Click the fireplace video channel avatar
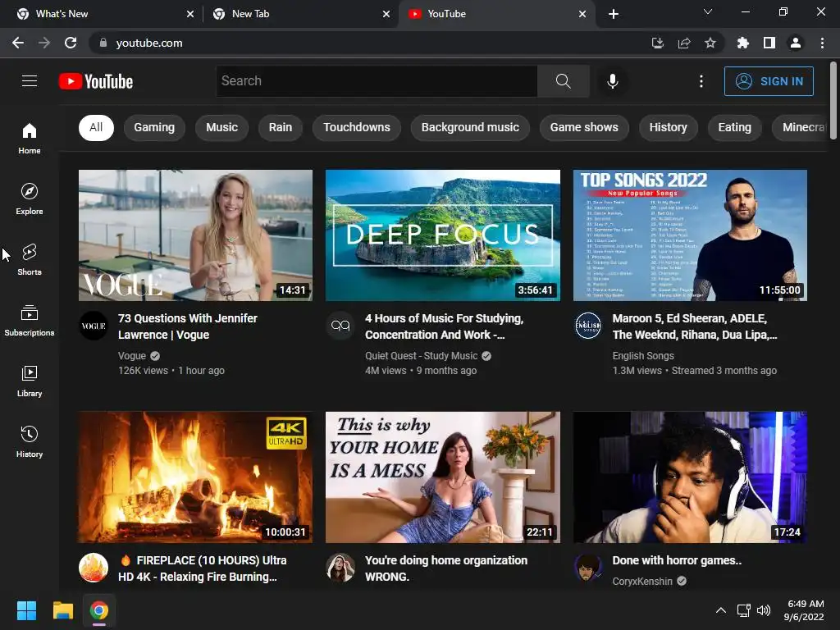Screen dimensions: 840x630 [x=94, y=568]
